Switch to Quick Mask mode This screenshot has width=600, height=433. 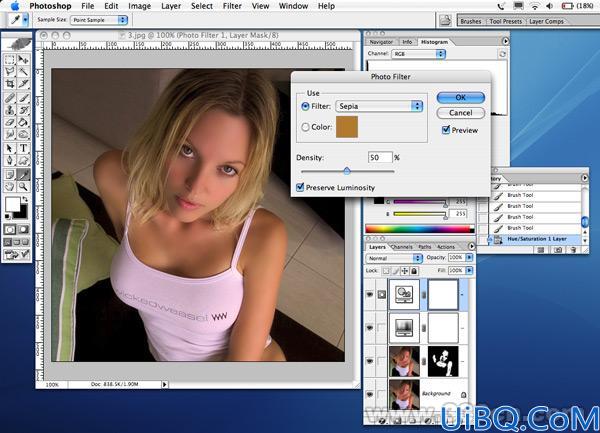[x=23, y=230]
